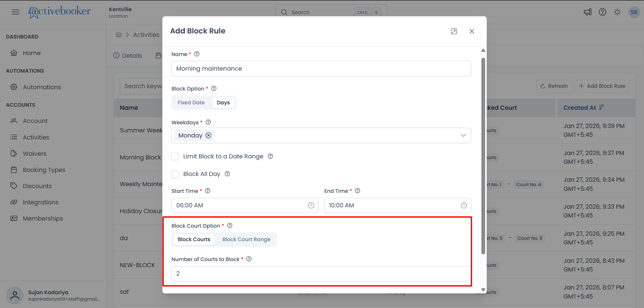Image resolution: width=644 pixels, height=308 pixels.
Task: Open the Start Time clock picker
Action: (311, 205)
